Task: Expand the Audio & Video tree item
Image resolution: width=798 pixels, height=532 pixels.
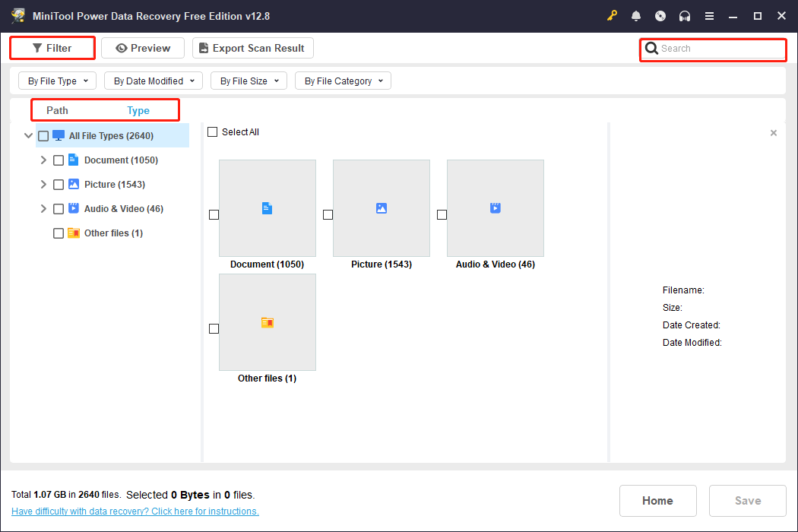Action: (x=43, y=208)
